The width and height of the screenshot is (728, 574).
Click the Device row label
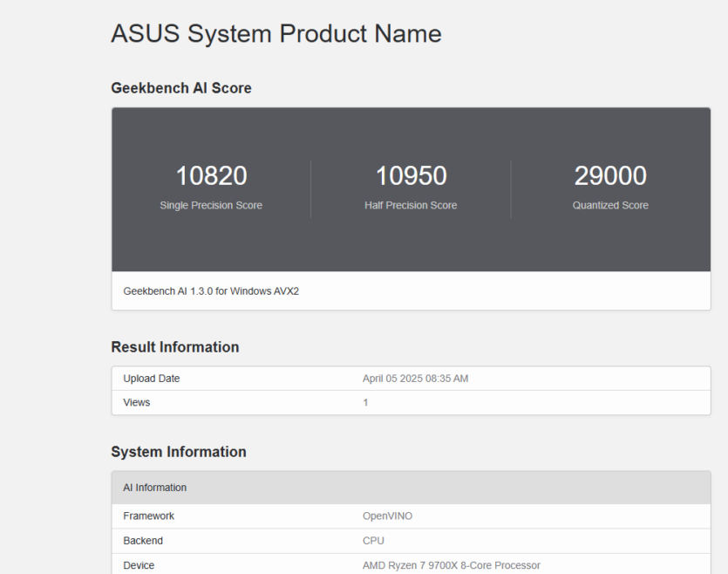(139, 565)
